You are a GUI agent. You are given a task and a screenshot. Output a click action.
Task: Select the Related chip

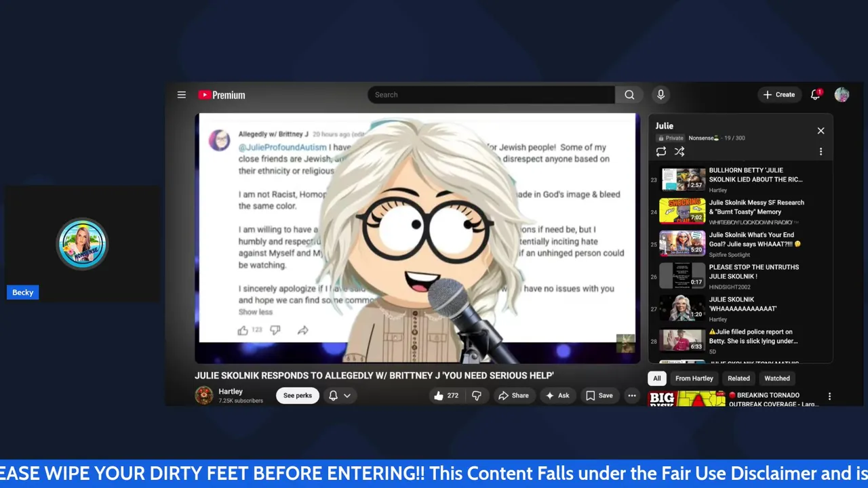(x=738, y=379)
